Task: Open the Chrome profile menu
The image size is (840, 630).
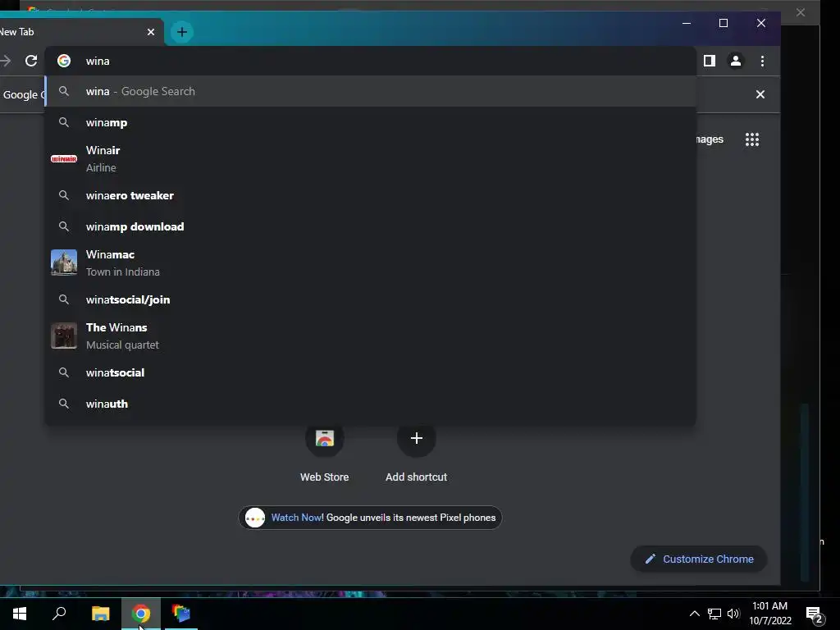Action: tap(736, 61)
